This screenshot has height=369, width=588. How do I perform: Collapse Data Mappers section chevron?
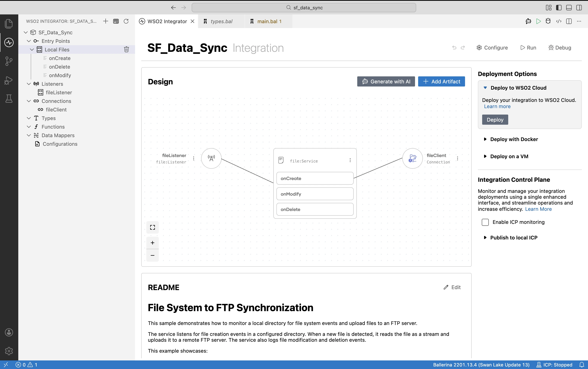pyautogui.click(x=29, y=135)
